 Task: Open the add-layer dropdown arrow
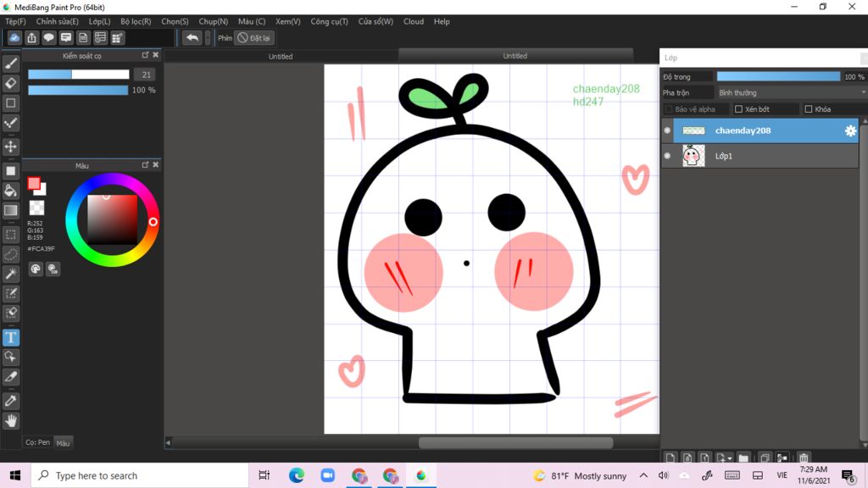(730, 458)
